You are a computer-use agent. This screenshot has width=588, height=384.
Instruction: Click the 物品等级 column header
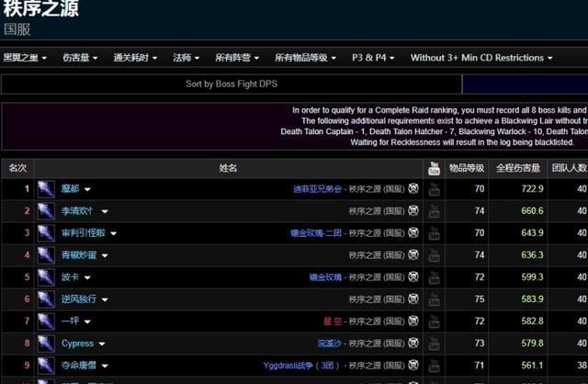(x=467, y=168)
